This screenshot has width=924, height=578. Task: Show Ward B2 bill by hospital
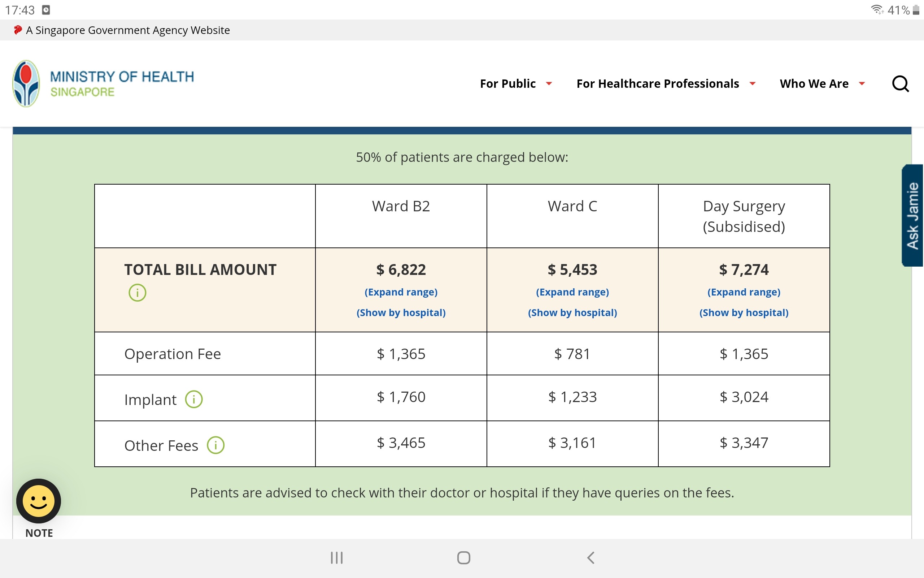click(x=401, y=313)
